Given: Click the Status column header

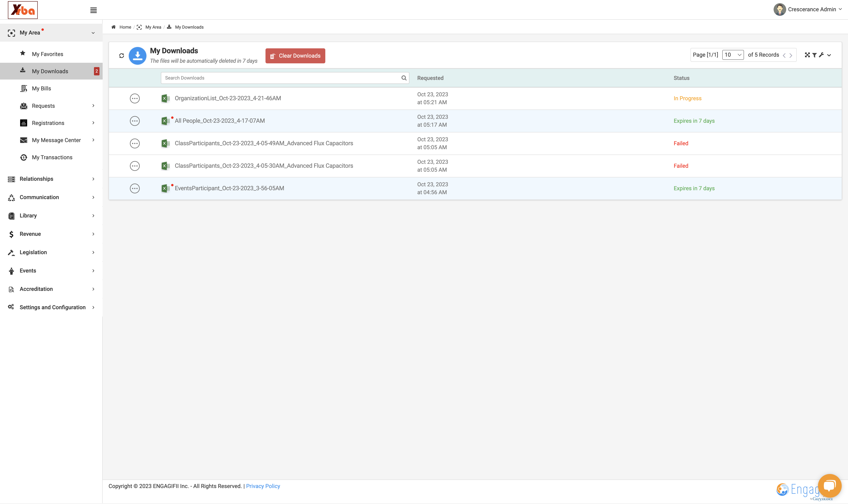Looking at the screenshot, I should [x=681, y=78].
